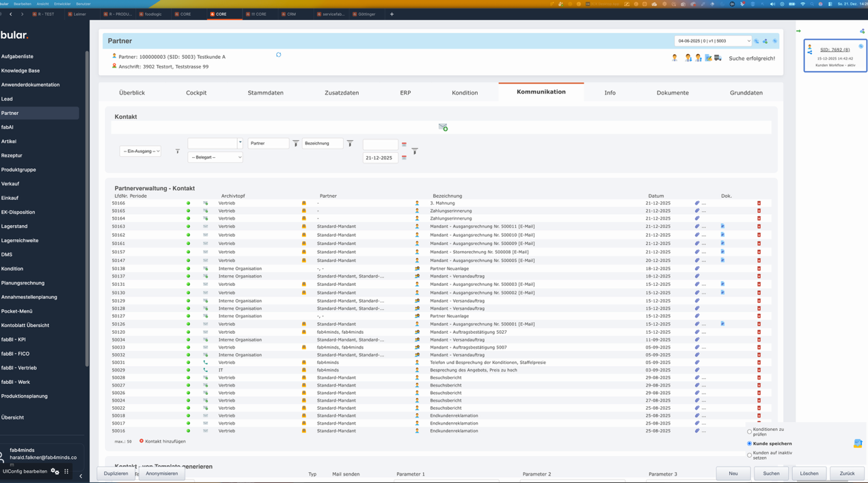Click the new email contact envelope icon

pyautogui.click(x=443, y=127)
